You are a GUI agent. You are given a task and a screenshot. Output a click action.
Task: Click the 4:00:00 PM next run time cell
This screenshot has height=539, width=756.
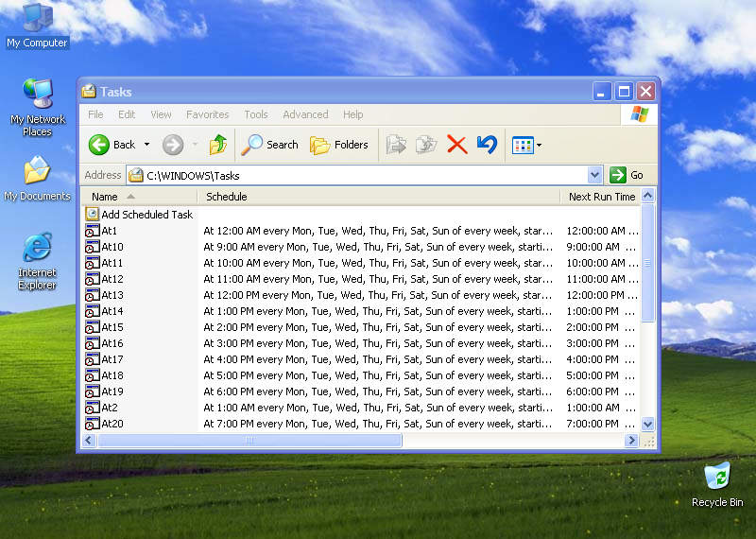pos(601,359)
